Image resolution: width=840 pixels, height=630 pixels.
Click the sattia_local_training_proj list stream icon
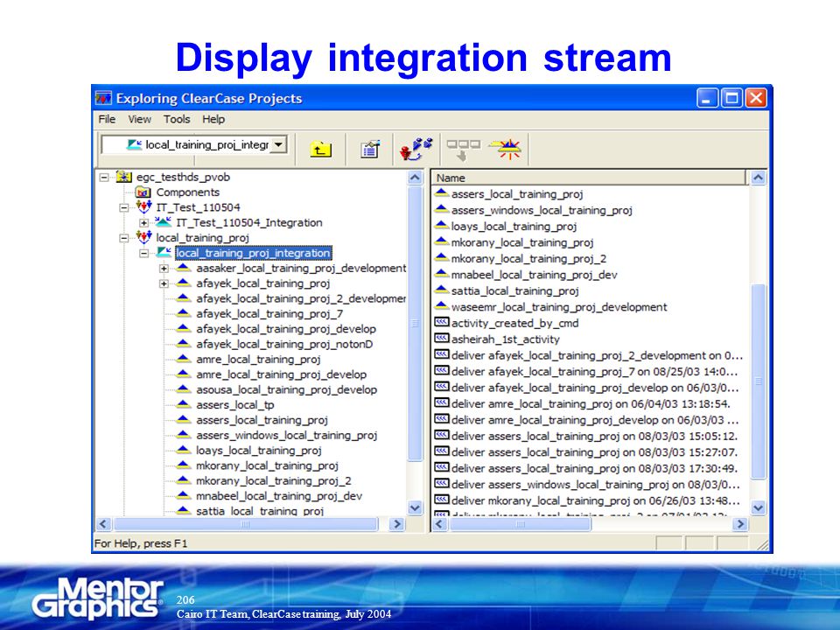[x=441, y=290]
